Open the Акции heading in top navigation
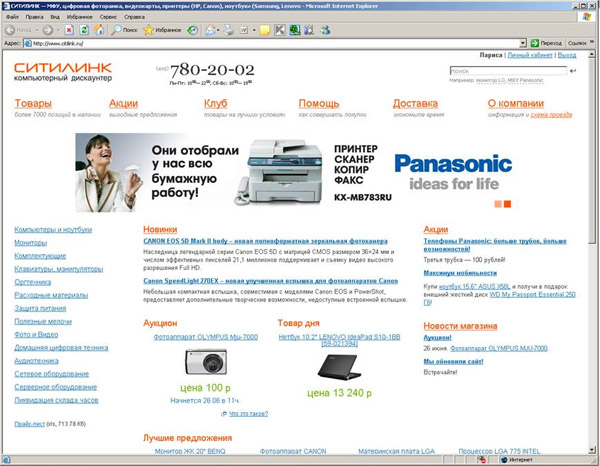 tap(123, 103)
